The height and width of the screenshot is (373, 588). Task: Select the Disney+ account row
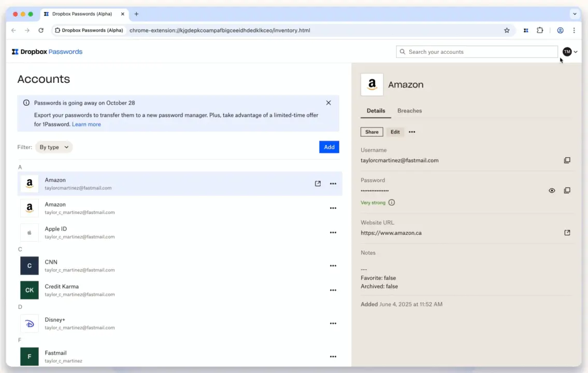[180, 323]
